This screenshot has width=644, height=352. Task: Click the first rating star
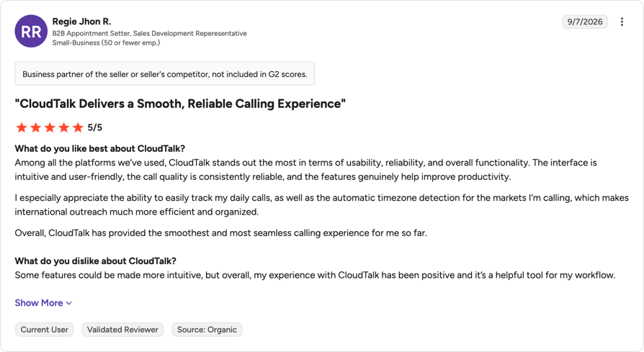(22, 127)
